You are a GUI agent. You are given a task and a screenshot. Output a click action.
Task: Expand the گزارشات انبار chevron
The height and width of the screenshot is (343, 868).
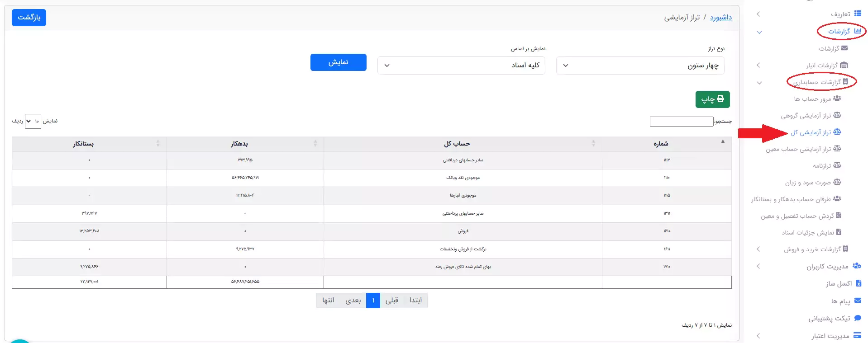tap(758, 66)
